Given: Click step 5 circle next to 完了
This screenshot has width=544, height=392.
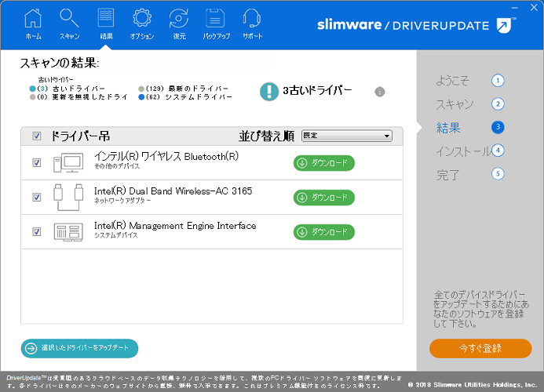Looking at the screenshot, I should [x=498, y=173].
